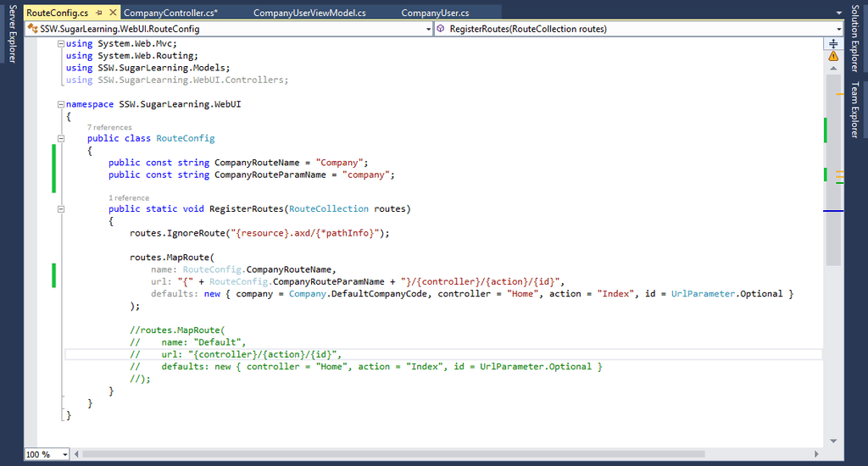Open the CompanyUser.cs tab

[435, 14]
